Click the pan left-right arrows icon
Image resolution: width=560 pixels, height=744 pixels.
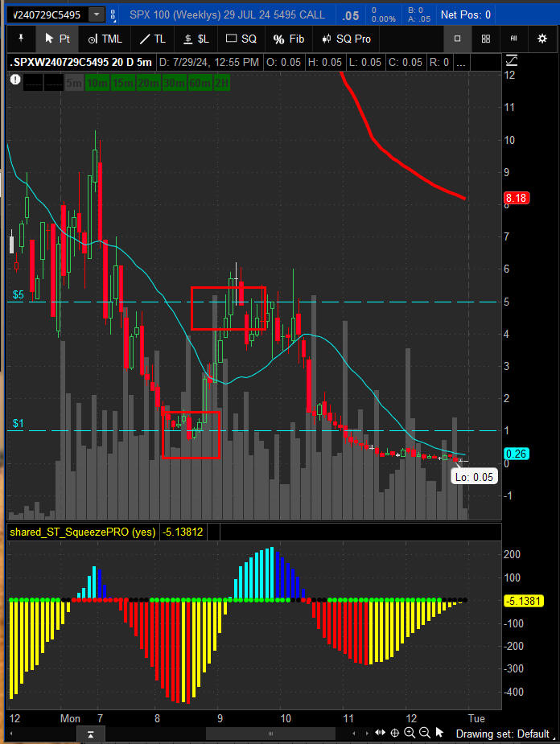click(380, 733)
